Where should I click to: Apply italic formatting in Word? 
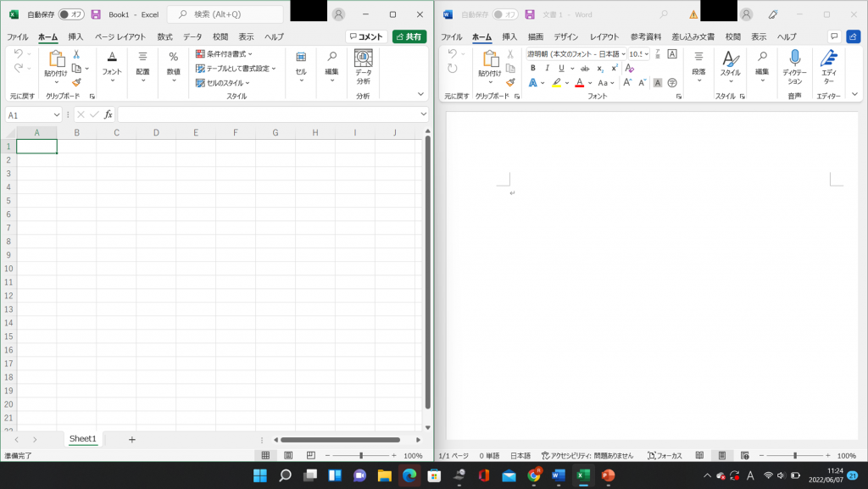[547, 69]
